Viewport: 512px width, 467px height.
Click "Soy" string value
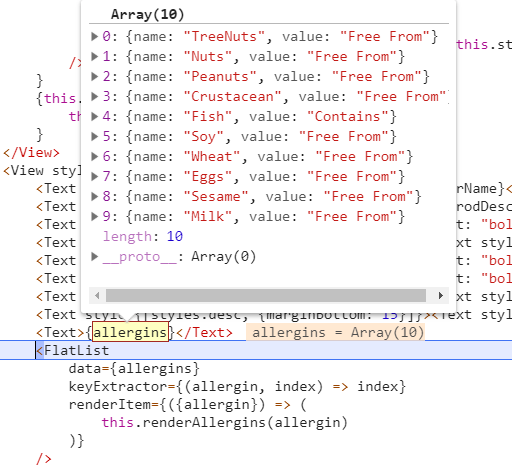[x=204, y=136]
